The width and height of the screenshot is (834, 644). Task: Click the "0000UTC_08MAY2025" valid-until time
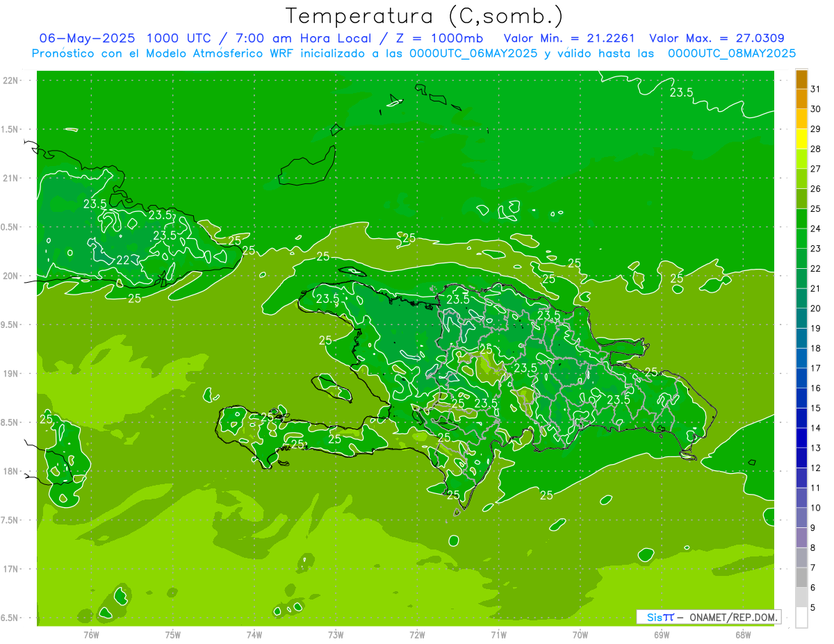point(732,53)
